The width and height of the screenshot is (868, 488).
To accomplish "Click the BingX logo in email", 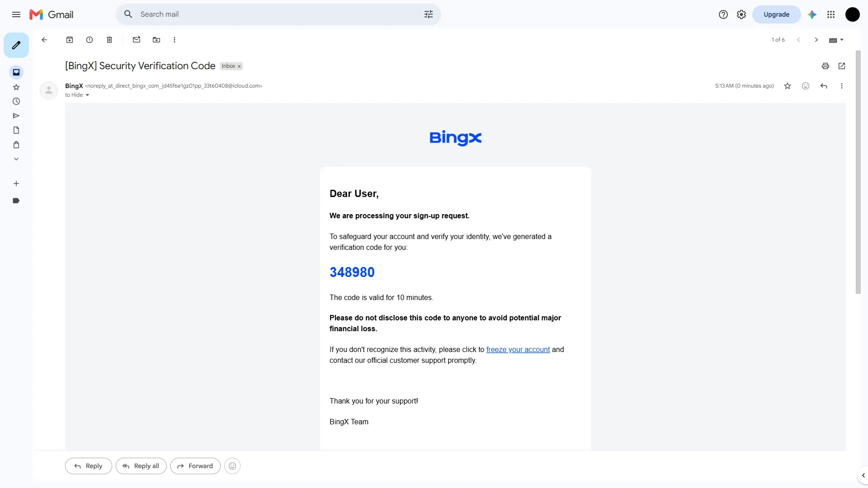I will click(x=456, y=138).
